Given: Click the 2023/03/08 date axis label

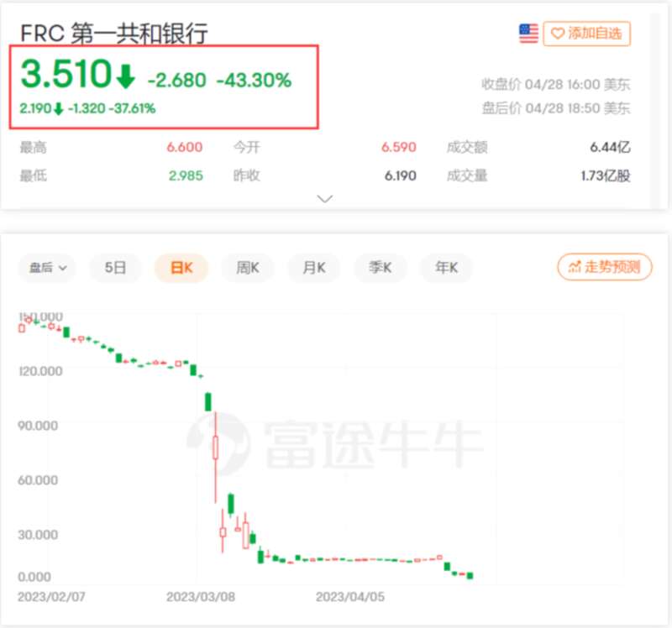Looking at the screenshot, I should click(x=201, y=597).
